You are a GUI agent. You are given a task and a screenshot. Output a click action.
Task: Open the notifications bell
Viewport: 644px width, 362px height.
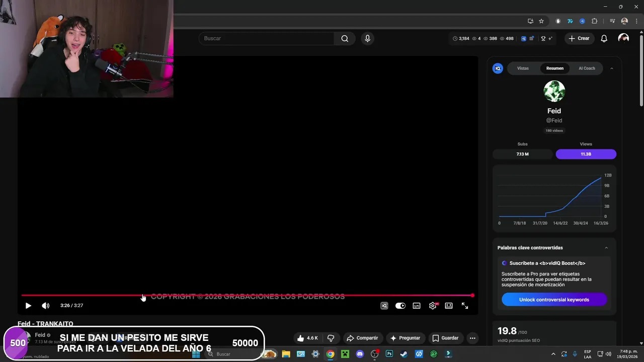pos(604,38)
